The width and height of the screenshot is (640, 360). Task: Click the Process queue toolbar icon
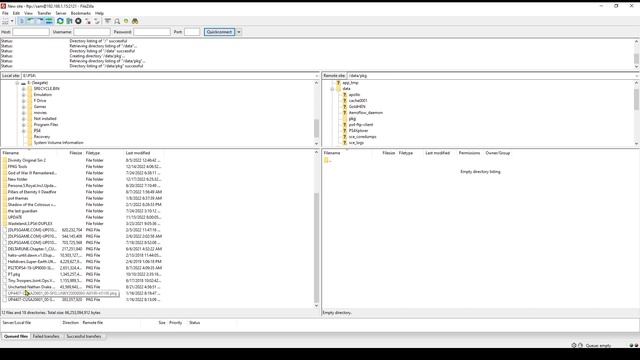tap(69, 21)
